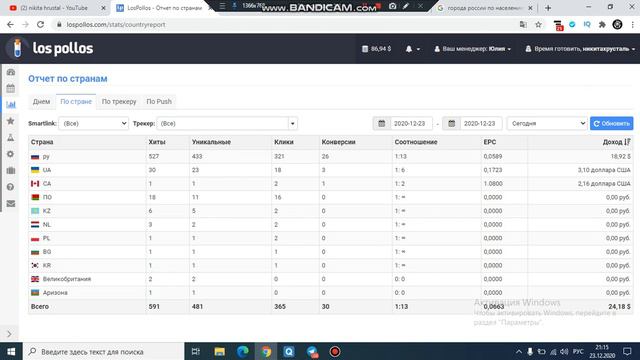Click the end date calendar icon
This screenshot has height=360, width=640.
[451, 123]
